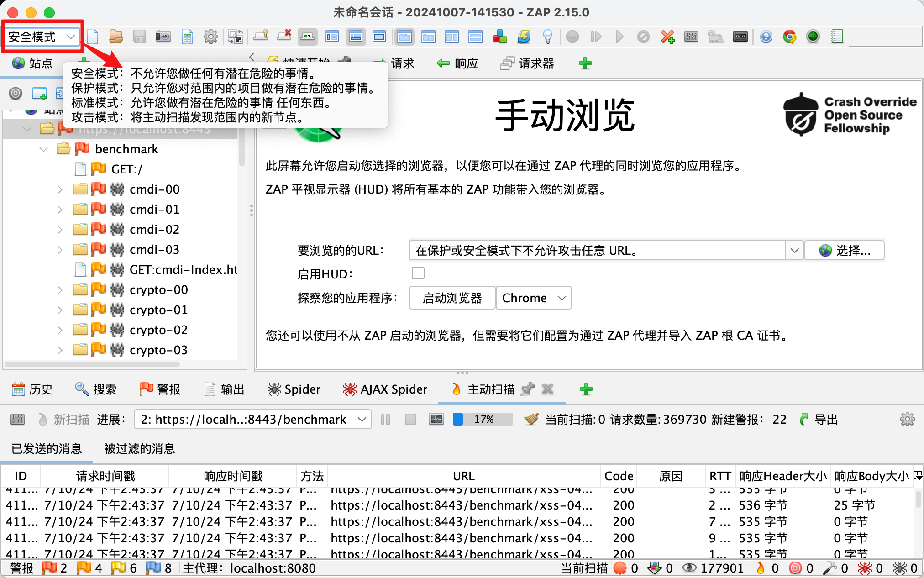
Task: Click the new context window icon above sites tree
Action: (x=39, y=93)
